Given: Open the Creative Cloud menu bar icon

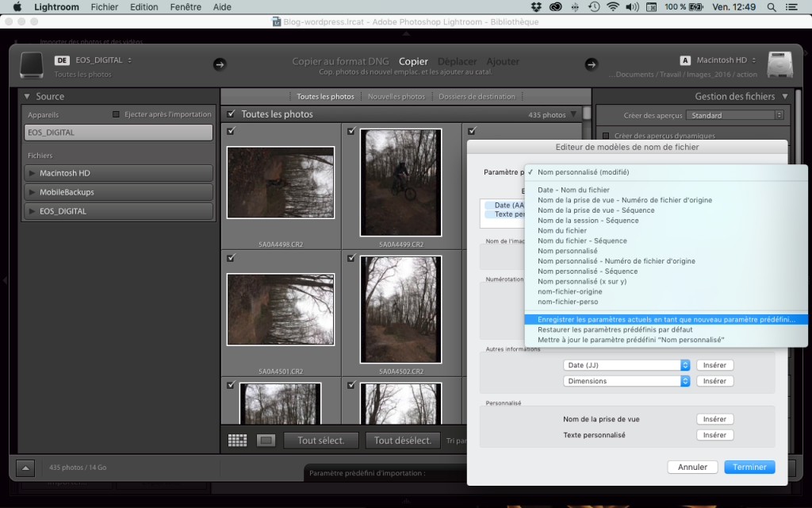Looking at the screenshot, I should point(556,6).
